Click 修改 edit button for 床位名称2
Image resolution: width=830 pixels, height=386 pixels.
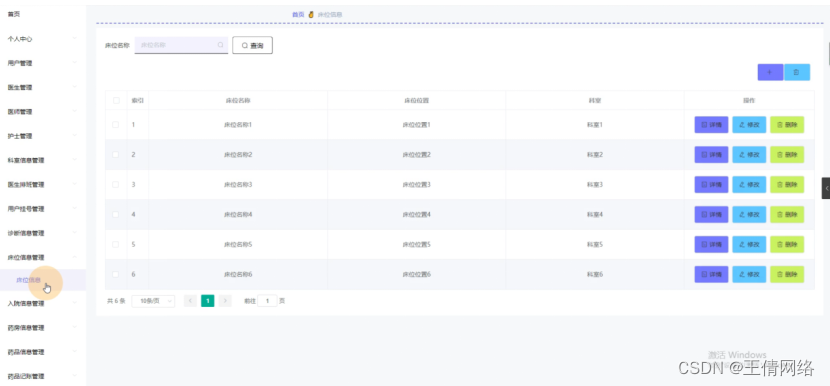coord(749,155)
